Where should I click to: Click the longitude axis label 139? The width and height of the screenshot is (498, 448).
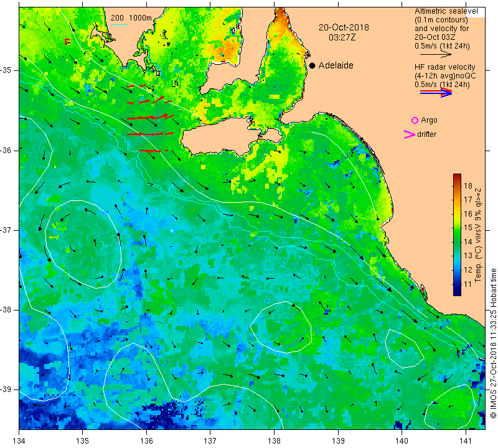coord(338,441)
